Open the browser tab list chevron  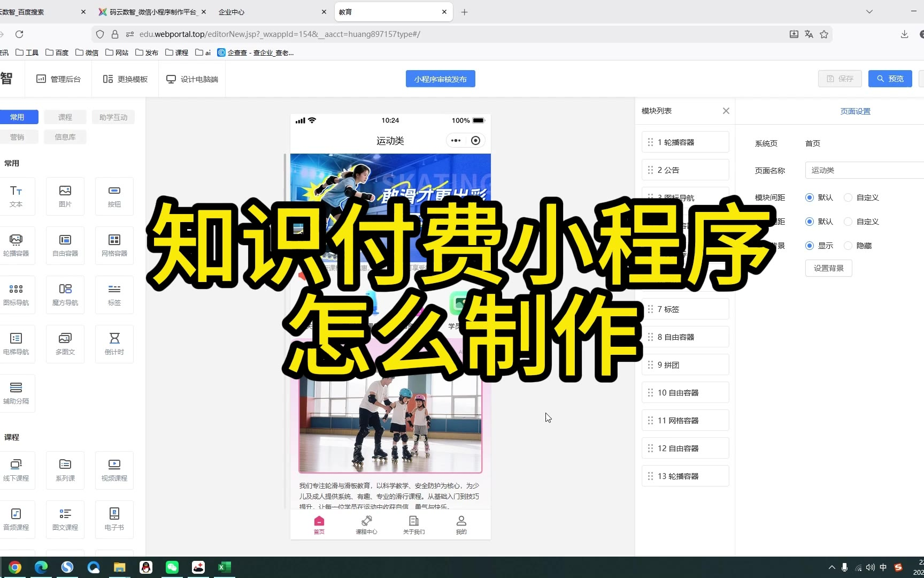click(869, 12)
